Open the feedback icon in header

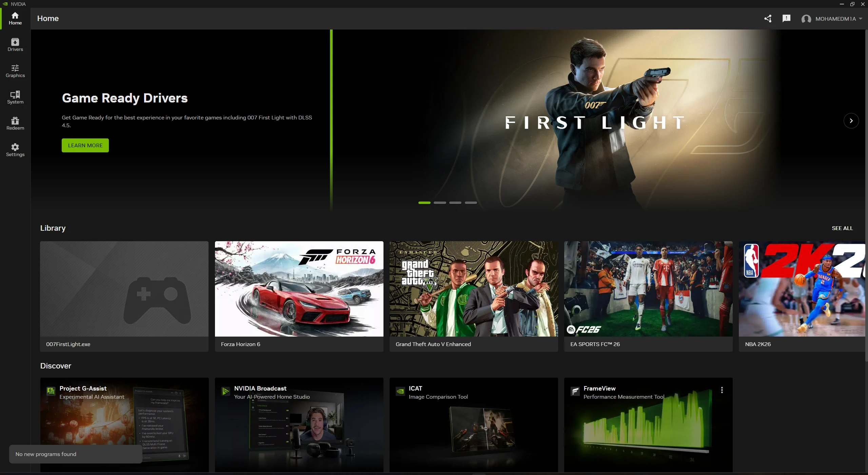[786, 19]
